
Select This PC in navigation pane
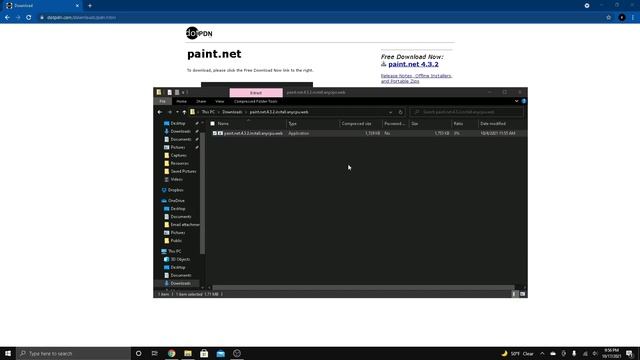click(175, 251)
